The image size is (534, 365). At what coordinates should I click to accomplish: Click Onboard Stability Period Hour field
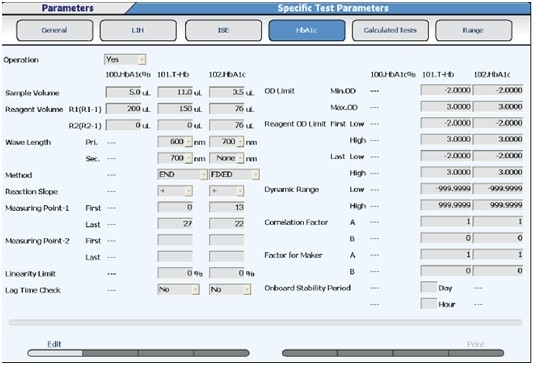point(429,303)
